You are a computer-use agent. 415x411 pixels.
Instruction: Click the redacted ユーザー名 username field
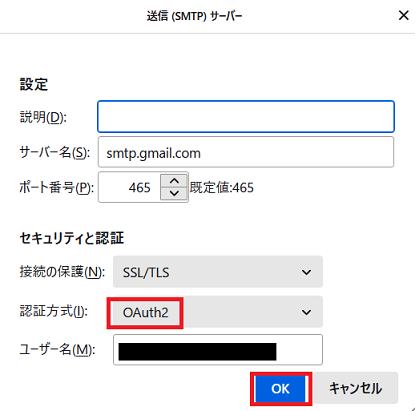pos(218,350)
